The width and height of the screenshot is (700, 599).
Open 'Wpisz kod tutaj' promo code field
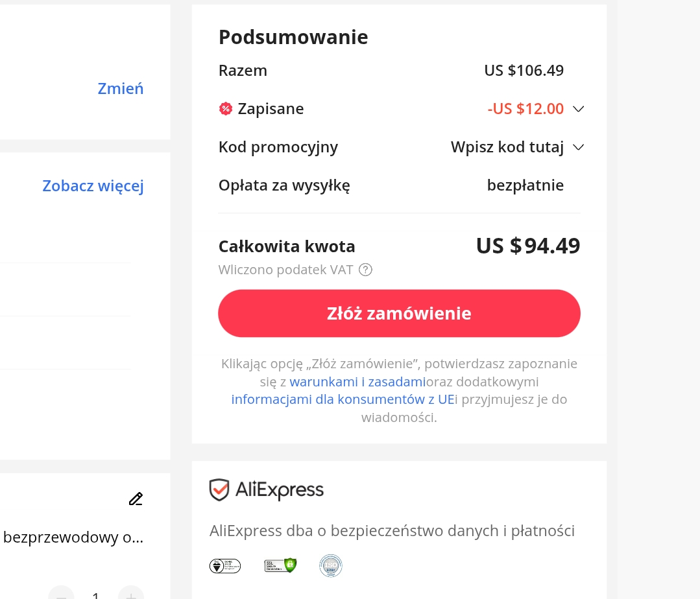coord(507,147)
